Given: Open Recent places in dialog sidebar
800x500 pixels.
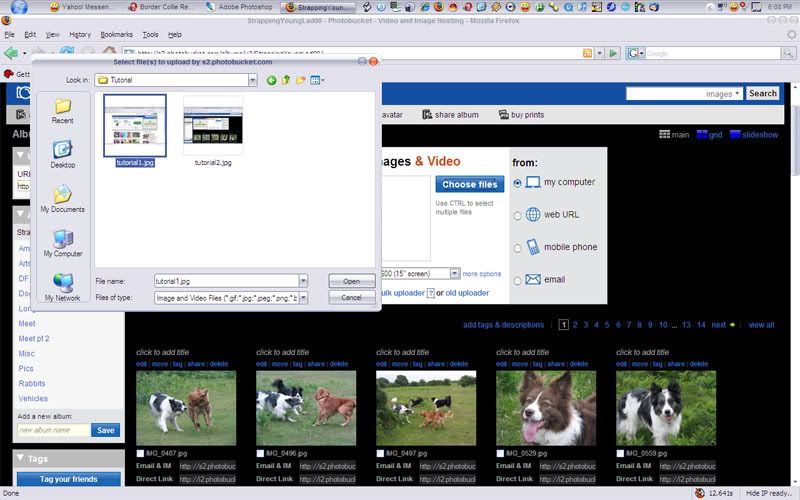Looking at the screenshot, I should (62, 111).
